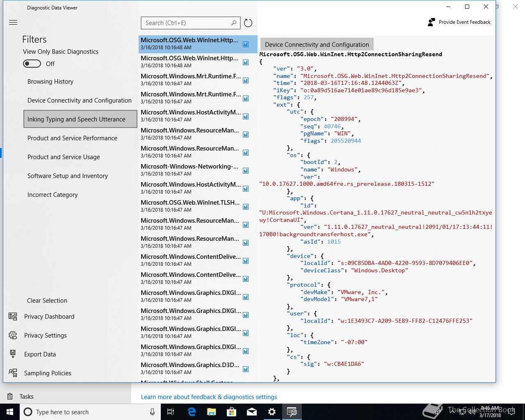Select the Incorrect Category filter

click(52, 195)
